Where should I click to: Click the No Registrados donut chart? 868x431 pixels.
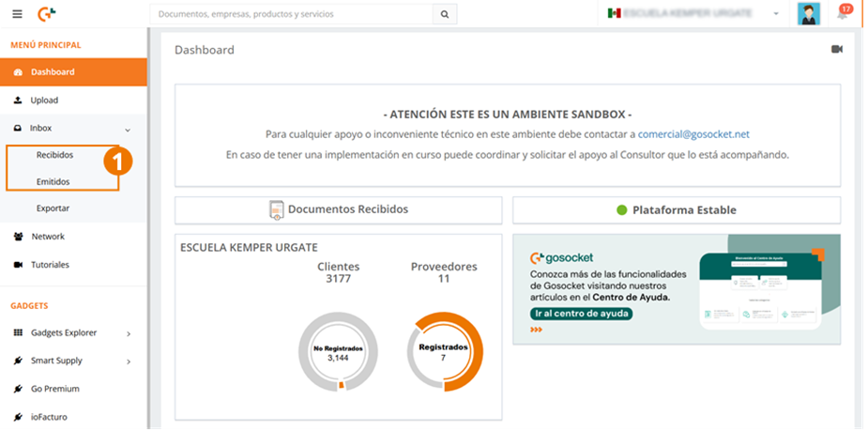pyautogui.click(x=338, y=352)
